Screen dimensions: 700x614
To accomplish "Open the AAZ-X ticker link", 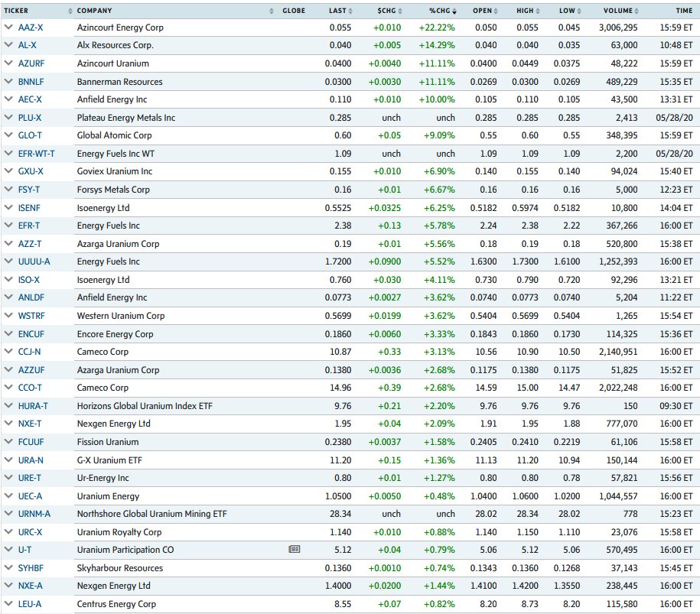I will (x=31, y=28).
